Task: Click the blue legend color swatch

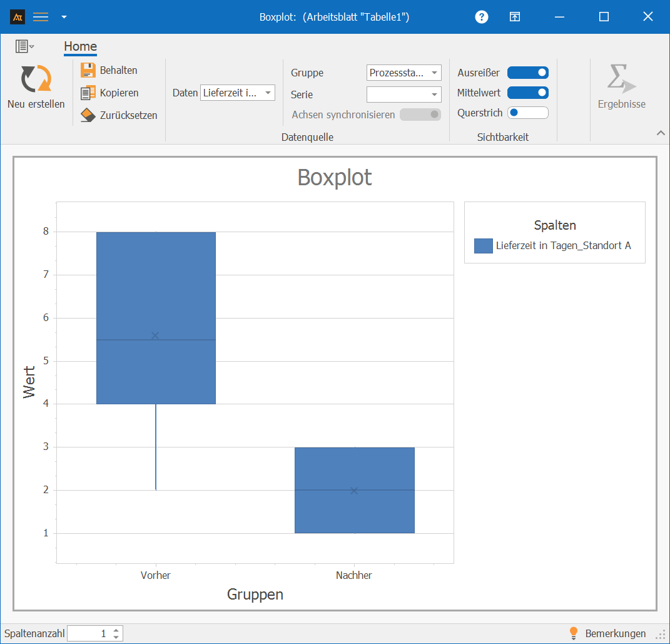Action: (x=483, y=246)
